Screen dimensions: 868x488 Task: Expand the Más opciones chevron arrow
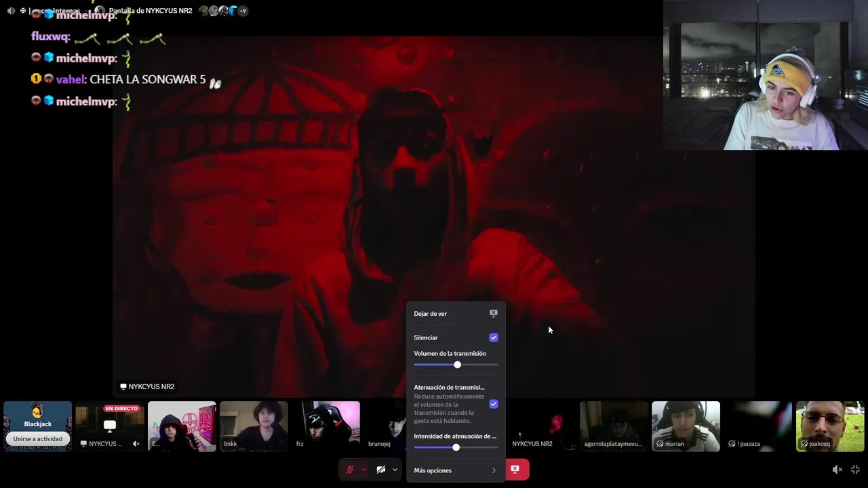[x=494, y=470]
